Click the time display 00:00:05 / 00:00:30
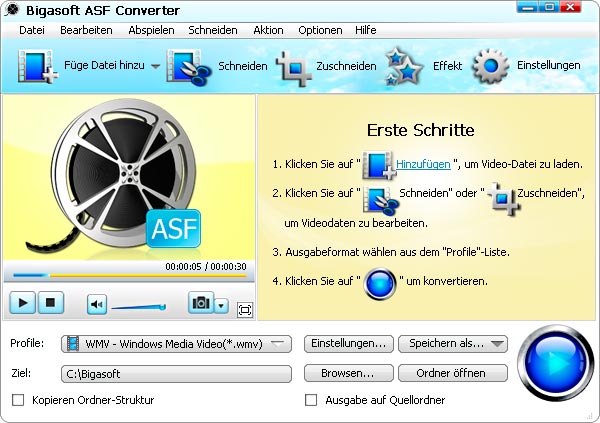The image size is (600, 423). [x=206, y=266]
